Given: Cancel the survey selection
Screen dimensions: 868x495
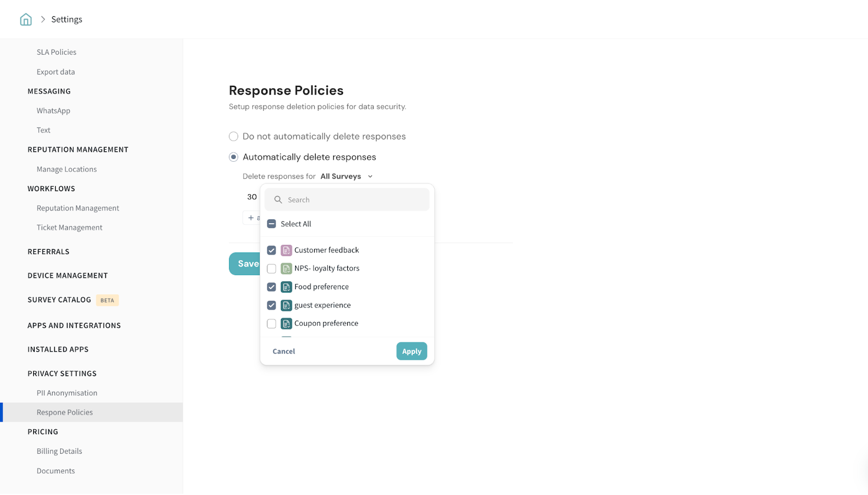Looking at the screenshot, I should [284, 352].
